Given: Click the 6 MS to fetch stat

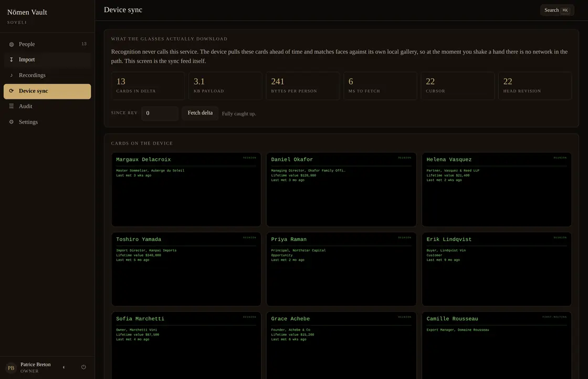Looking at the screenshot, I should 380,86.
